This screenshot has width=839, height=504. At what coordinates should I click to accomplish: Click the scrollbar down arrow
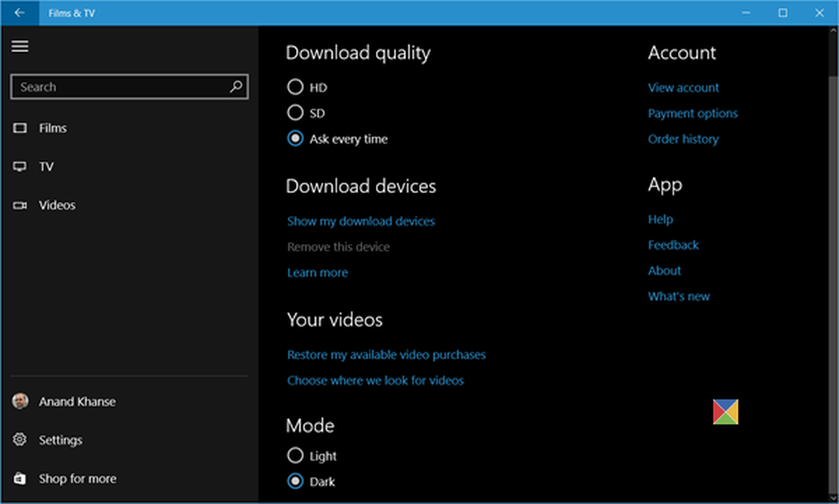(833, 498)
